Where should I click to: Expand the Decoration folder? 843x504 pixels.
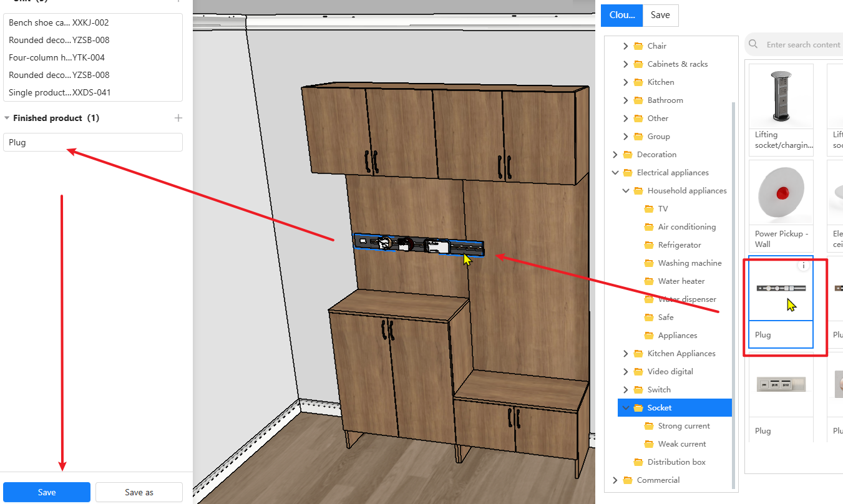pos(615,155)
